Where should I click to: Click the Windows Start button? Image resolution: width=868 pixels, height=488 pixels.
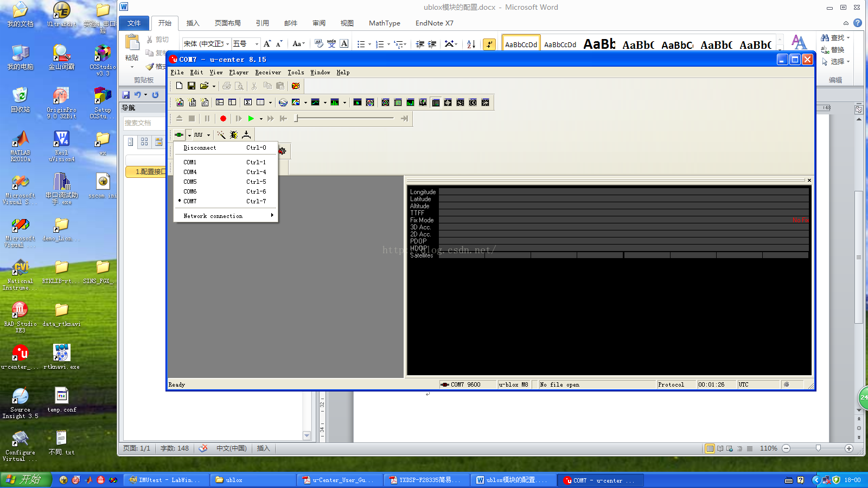(x=25, y=480)
